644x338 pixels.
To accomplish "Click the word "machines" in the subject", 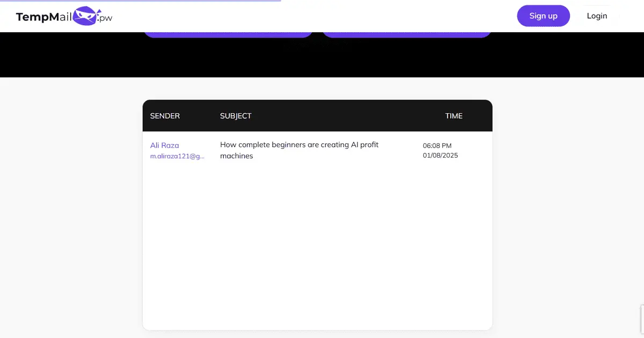I will pyautogui.click(x=236, y=156).
